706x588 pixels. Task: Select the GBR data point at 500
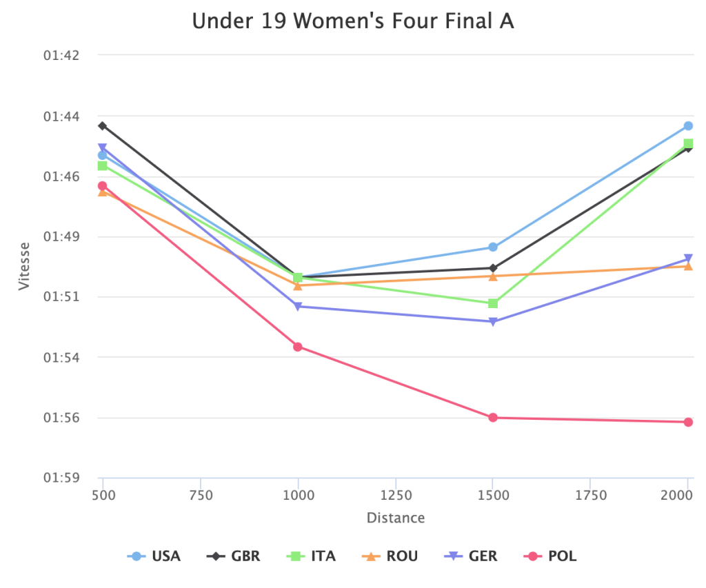click(x=103, y=126)
